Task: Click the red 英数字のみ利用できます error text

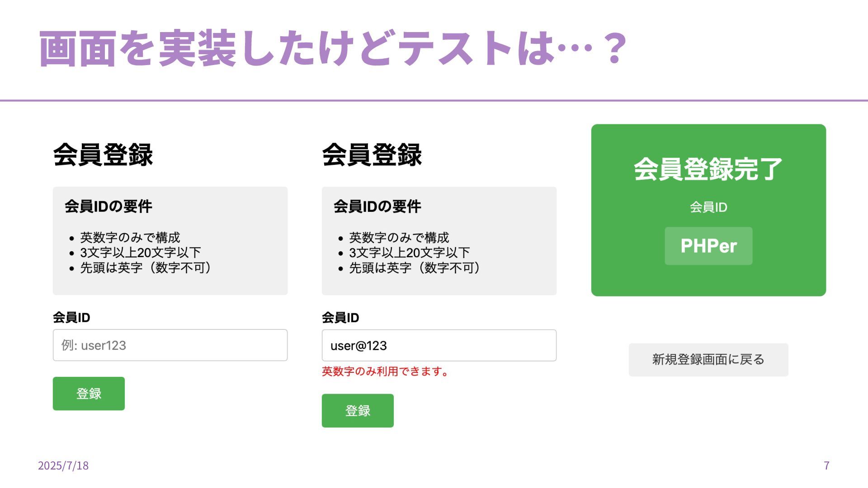Action: 386,371
